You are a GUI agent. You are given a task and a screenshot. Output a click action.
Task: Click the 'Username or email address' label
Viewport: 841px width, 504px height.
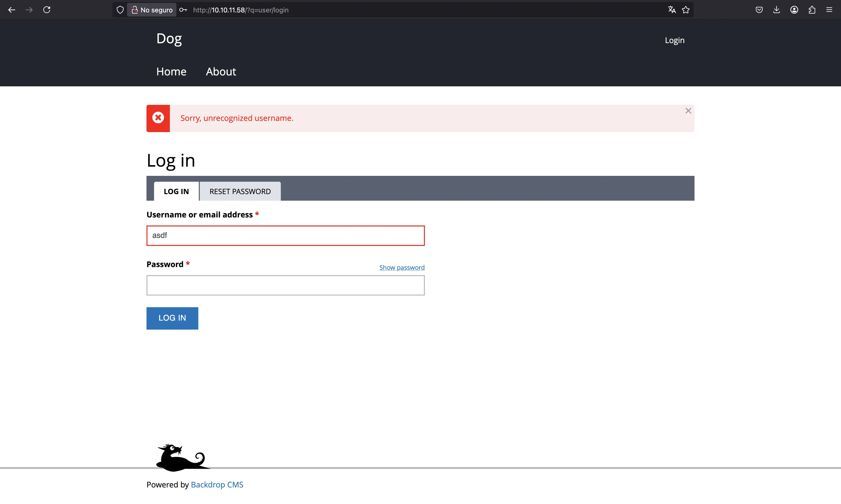[200, 215]
